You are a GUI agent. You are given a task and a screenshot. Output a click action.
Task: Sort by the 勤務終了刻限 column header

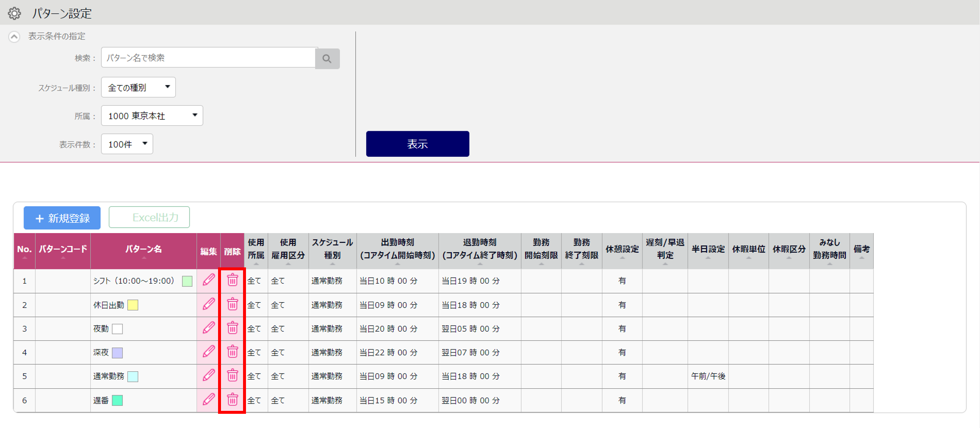pyautogui.click(x=582, y=251)
